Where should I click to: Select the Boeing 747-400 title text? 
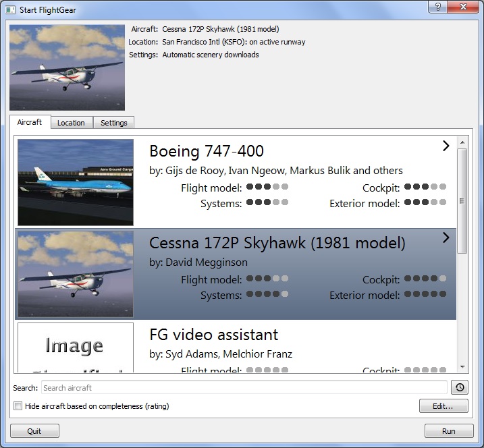coord(206,151)
